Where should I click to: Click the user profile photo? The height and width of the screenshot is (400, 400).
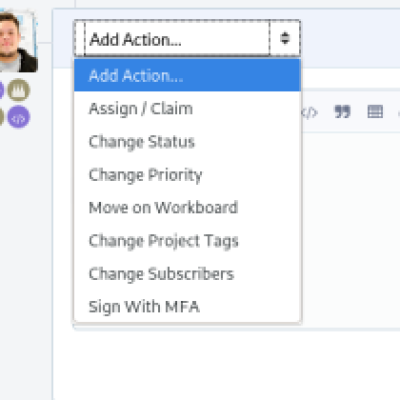[x=18, y=42]
